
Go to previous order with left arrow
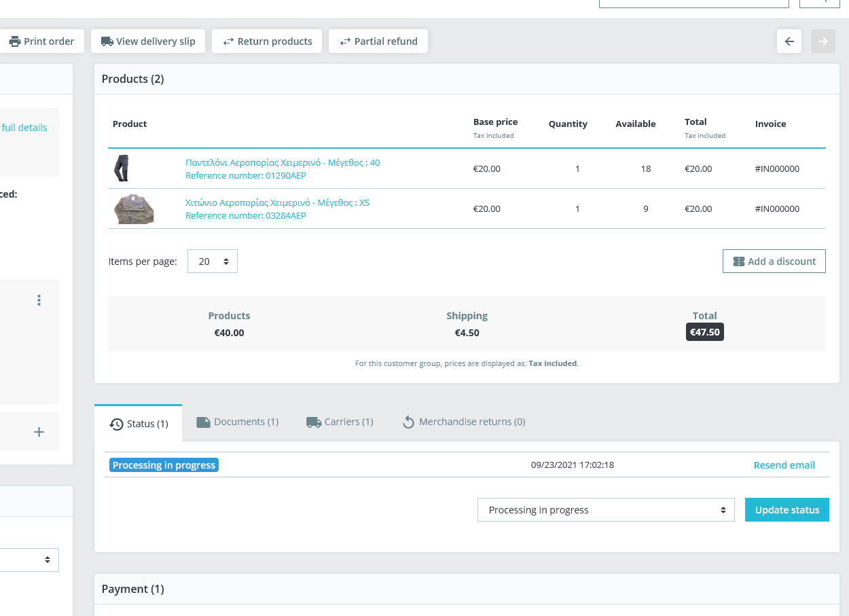[x=789, y=41]
